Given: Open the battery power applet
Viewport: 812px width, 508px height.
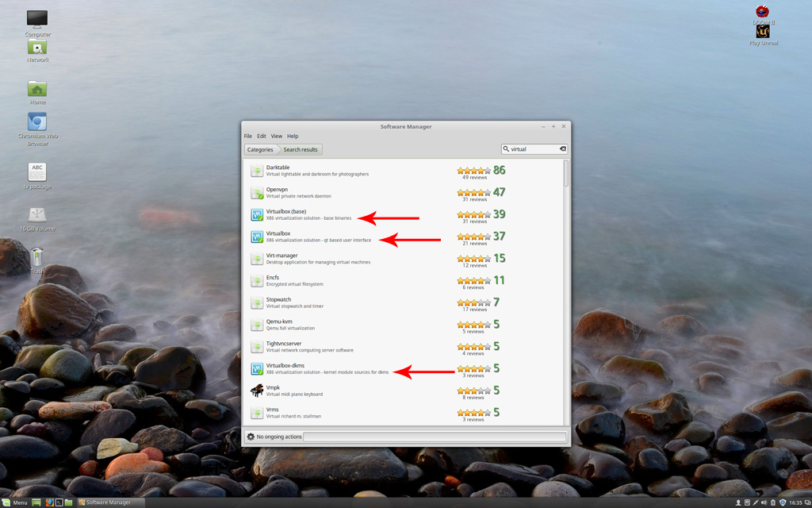Looking at the screenshot, I should click(773, 502).
